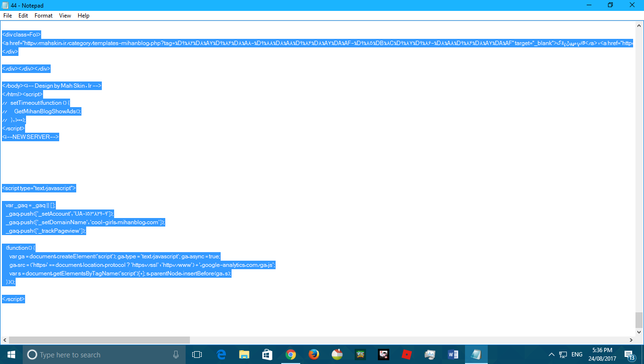The image size is (644, 364).
Task: Click the 'Design by Mah Skin' comment line
Action: coord(52,86)
